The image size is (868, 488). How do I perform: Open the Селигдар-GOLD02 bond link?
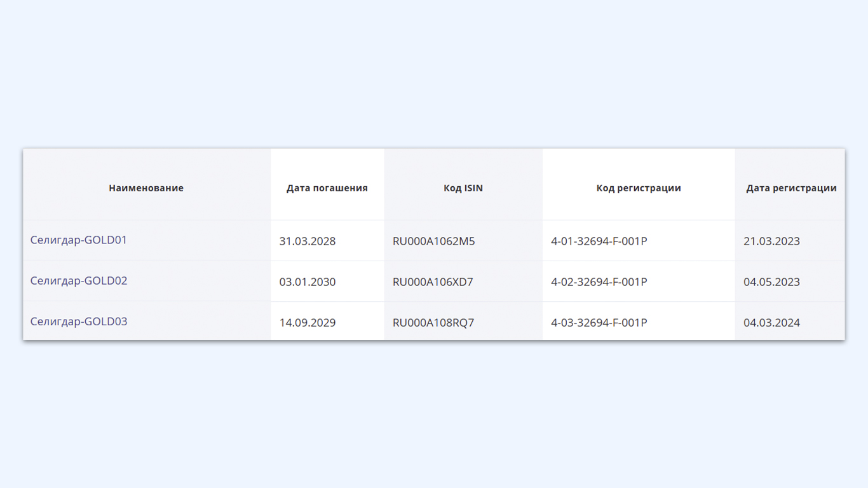79,281
